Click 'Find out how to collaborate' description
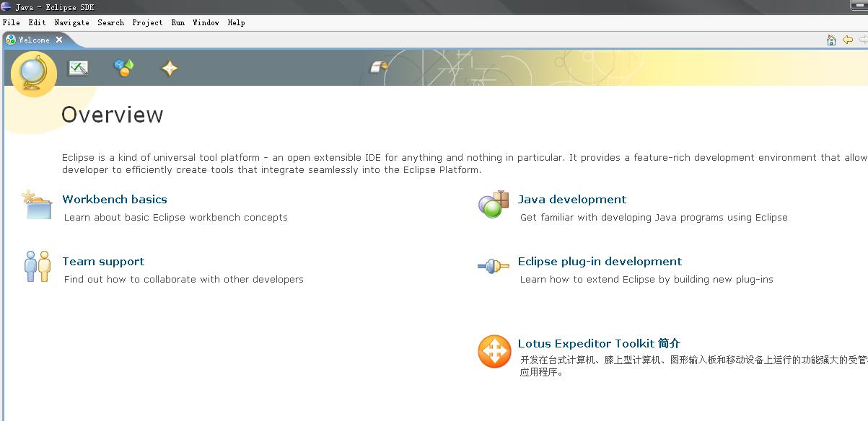This screenshot has width=868, height=421. click(184, 280)
